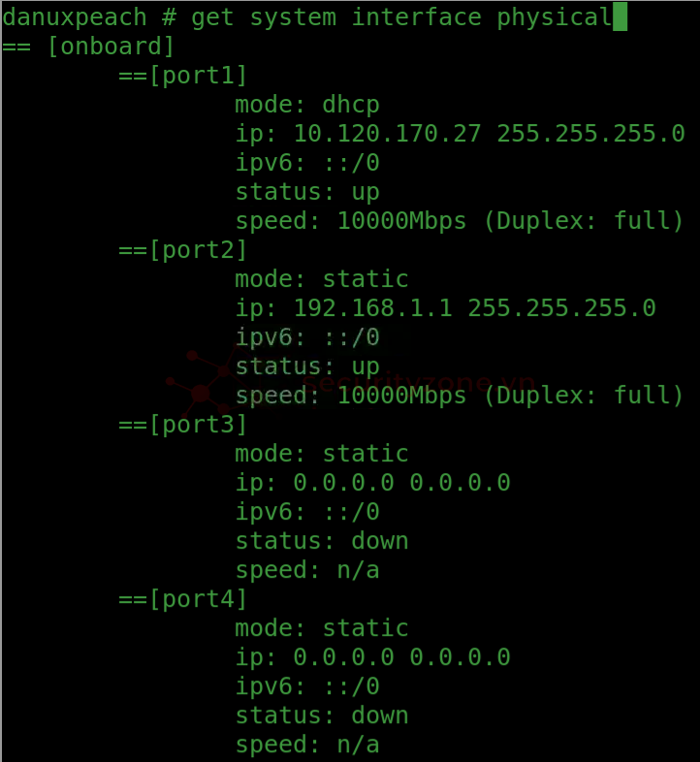Click port1 'status: up' line

(307, 193)
